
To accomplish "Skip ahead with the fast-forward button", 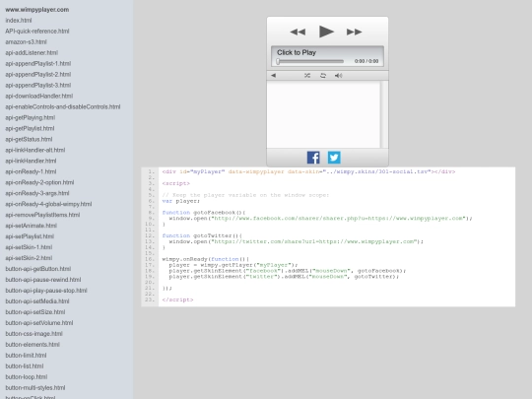I will coord(355,32).
